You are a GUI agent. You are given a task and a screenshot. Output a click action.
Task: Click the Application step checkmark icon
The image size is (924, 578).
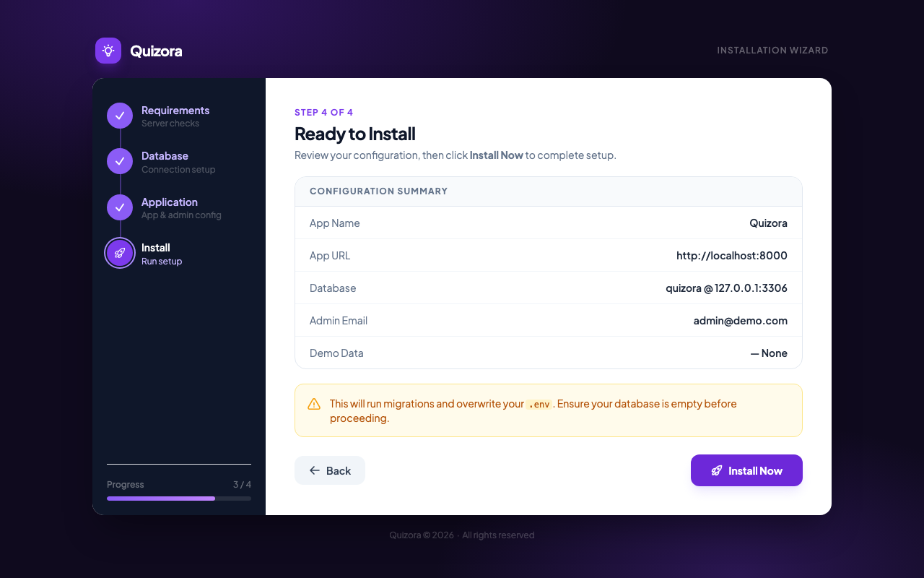(x=120, y=207)
